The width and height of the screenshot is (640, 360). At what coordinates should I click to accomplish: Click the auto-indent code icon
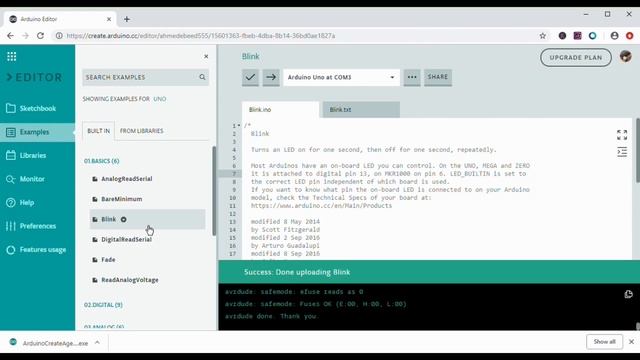[622, 152]
